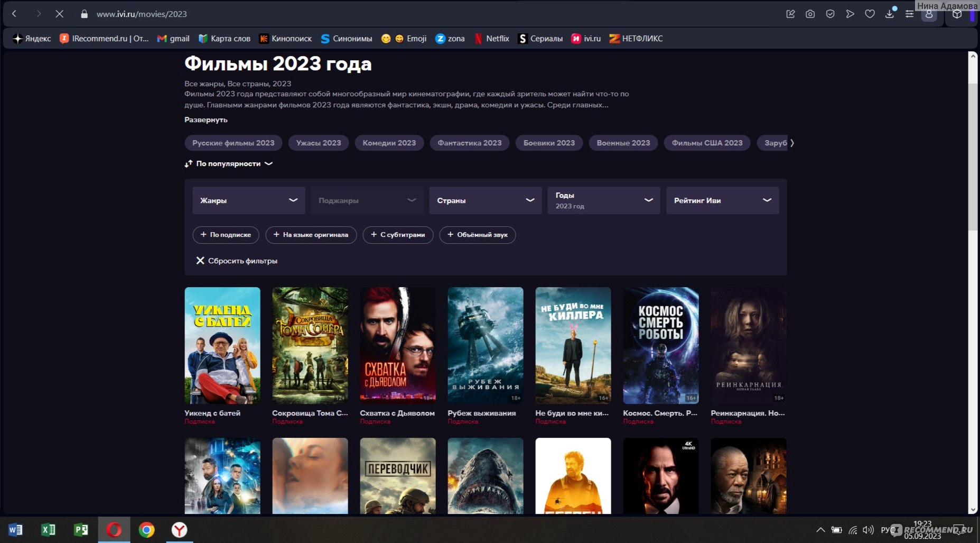Open Уикенд с батей poster
The width and height of the screenshot is (980, 543).
[x=222, y=346]
